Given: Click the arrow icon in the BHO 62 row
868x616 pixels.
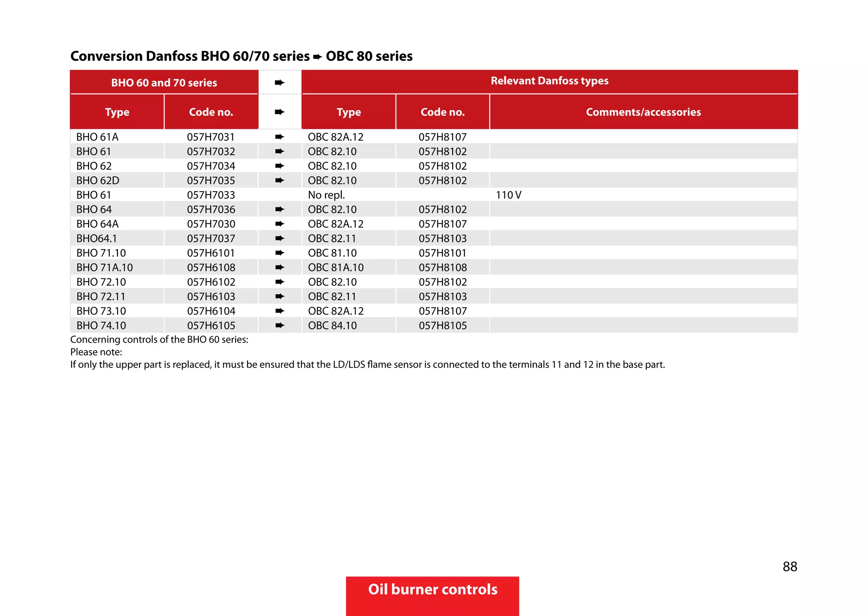Looking at the screenshot, I should (279, 166).
